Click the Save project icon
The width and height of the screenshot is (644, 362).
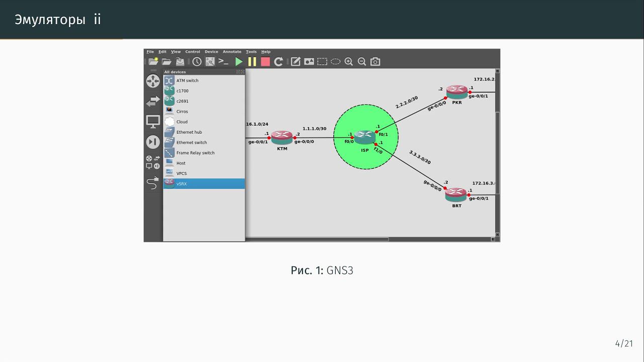coord(180,61)
